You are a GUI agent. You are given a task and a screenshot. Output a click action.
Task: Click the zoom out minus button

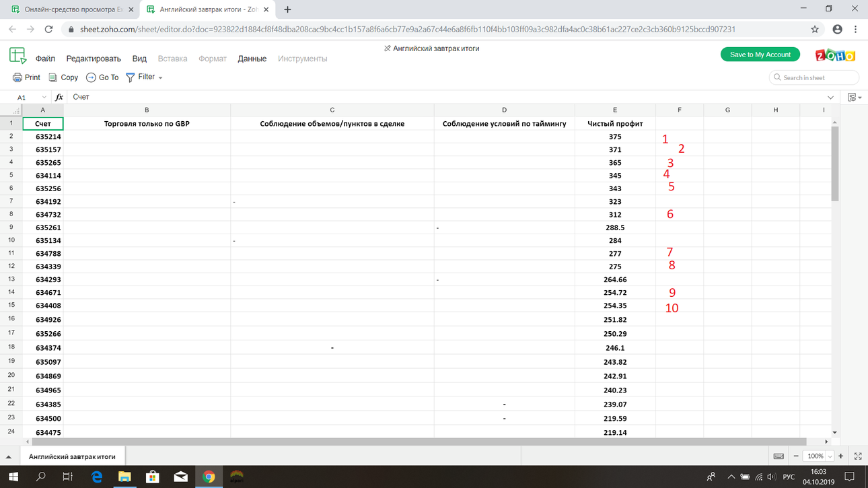pos(796,456)
